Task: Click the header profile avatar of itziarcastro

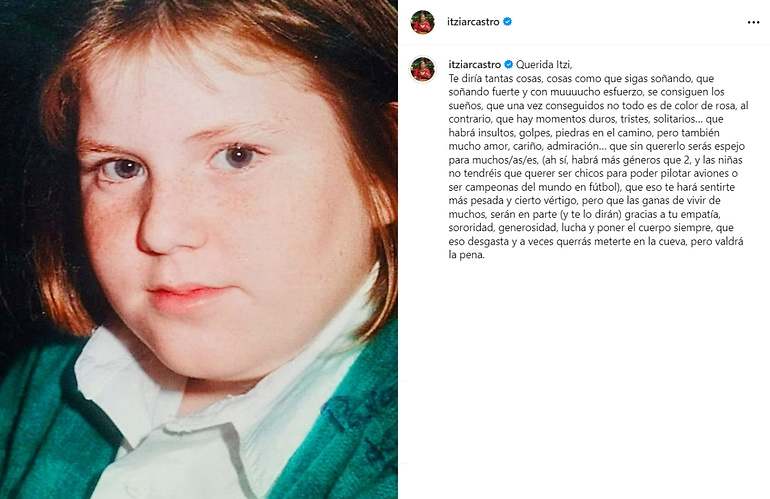Action: pyautogui.click(x=422, y=22)
